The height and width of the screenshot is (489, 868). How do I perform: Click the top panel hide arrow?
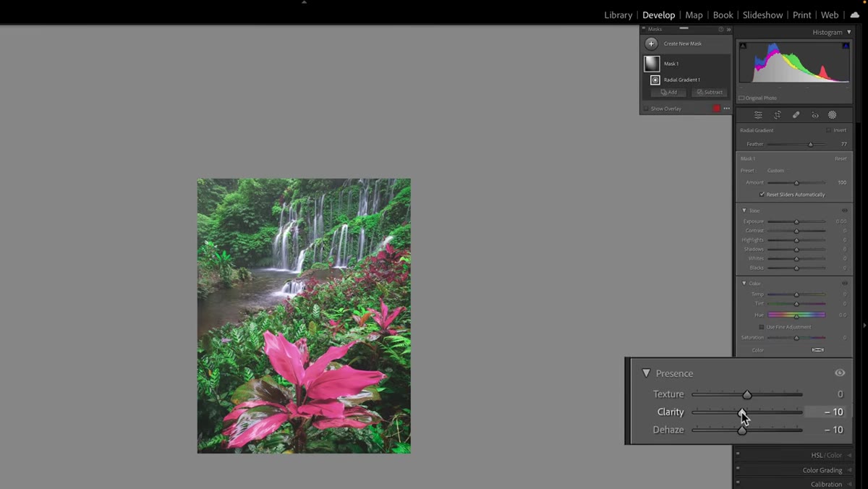point(304,2)
